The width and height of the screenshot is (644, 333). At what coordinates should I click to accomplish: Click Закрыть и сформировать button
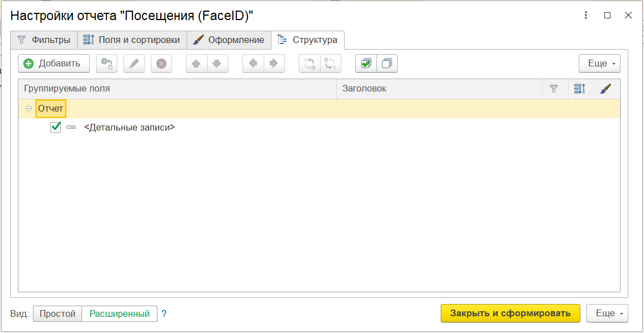(x=511, y=313)
